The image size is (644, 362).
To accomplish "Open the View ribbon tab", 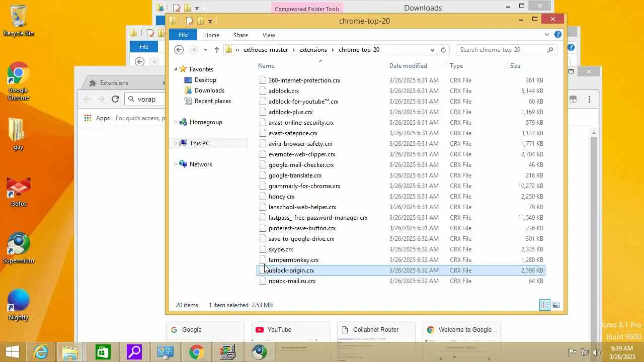I will pyautogui.click(x=269, y=35).
